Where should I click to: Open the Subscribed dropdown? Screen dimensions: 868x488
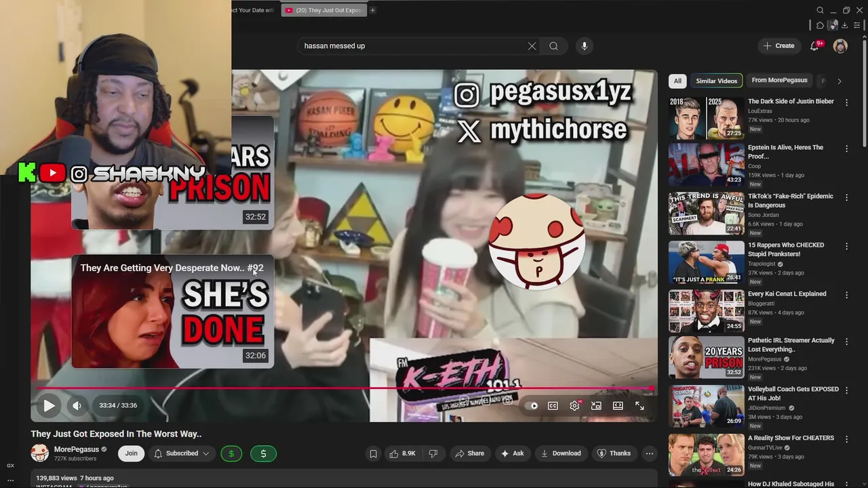(x=181, y=453)
